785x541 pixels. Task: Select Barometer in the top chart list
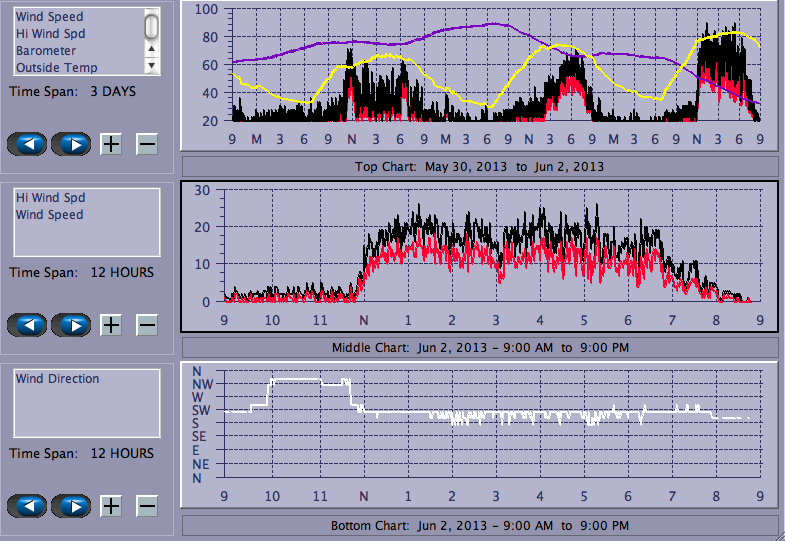(45, 51)
